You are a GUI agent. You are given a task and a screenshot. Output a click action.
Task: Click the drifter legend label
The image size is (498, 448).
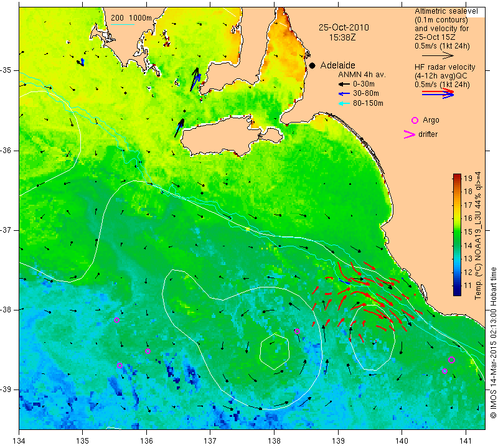[428, 134]
